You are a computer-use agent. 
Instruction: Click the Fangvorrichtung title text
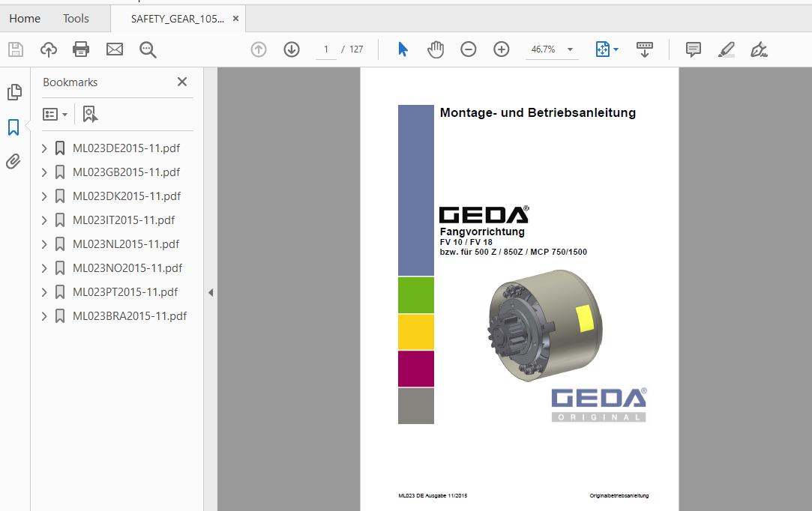pos(482,232)
